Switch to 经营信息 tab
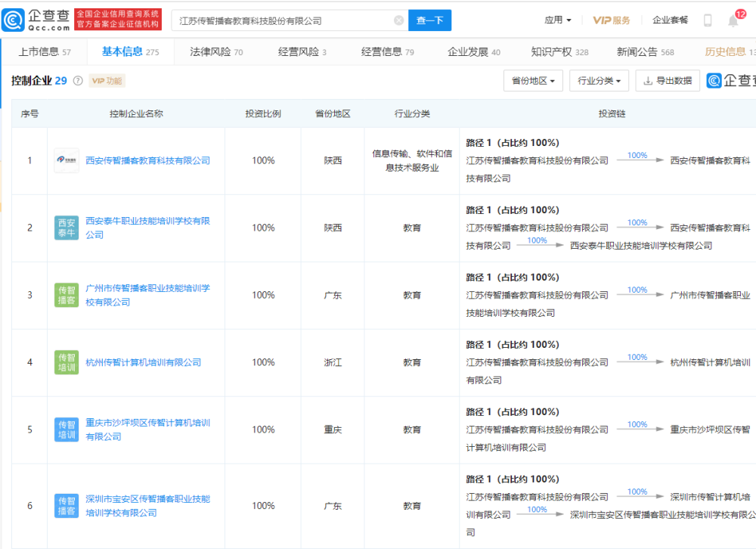The image size is (756, 549). pyautogui.click(x=388, y=51)
